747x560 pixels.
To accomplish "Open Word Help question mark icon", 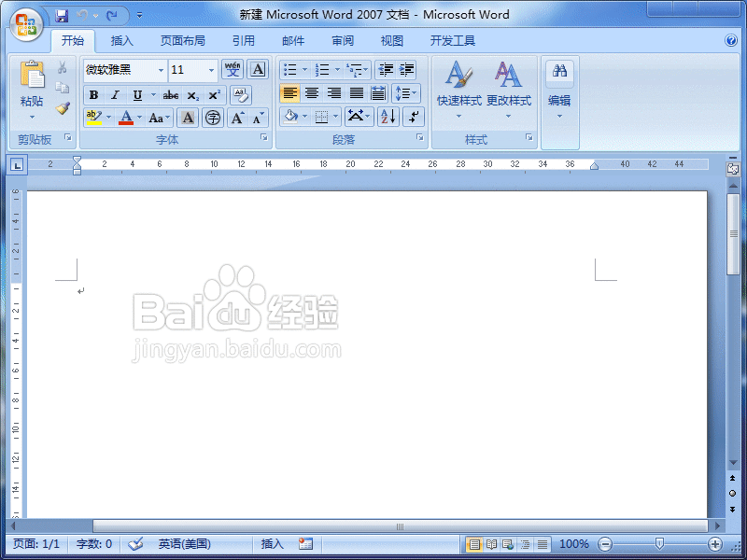I will pyautogui.click(x=731, y=40).
